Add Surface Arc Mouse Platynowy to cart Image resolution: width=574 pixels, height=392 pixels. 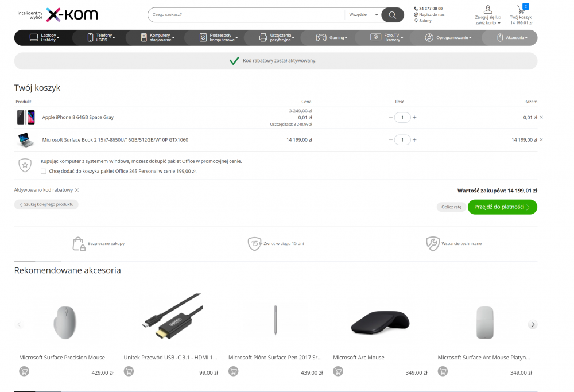pyautogui.click(x=443, y=371)
